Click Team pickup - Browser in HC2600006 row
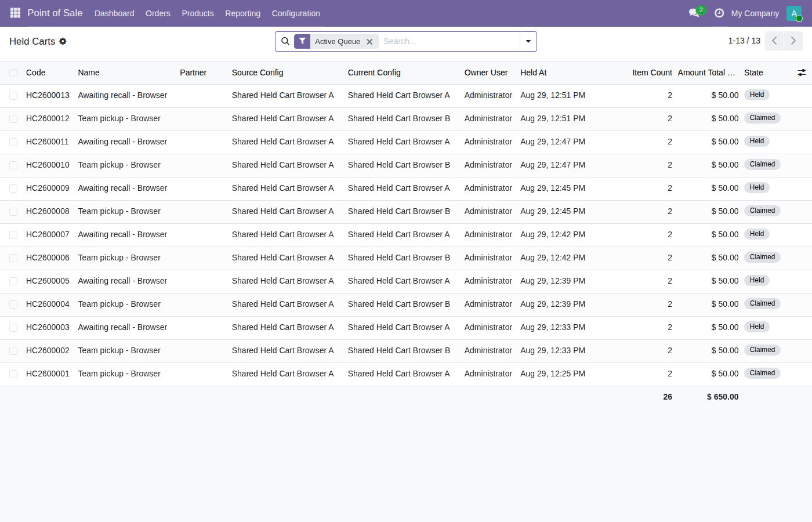This screenshot has height=522, width=812. pyautogui.click(x=119, y=258)
